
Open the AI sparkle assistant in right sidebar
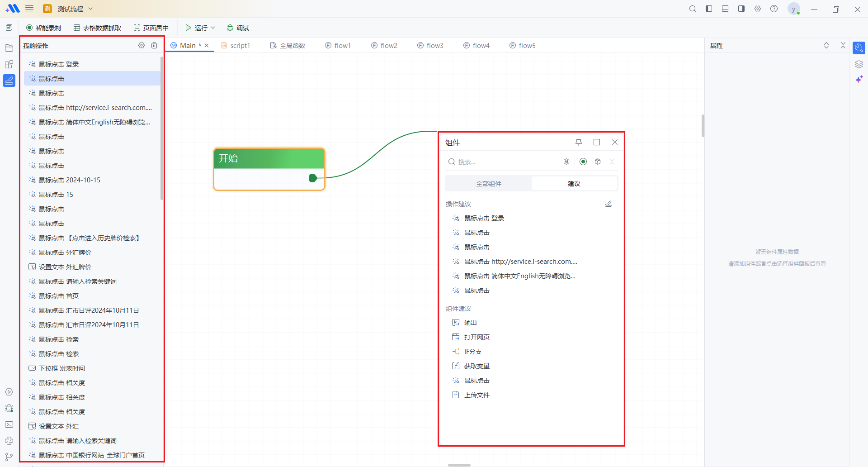(859, 79)
